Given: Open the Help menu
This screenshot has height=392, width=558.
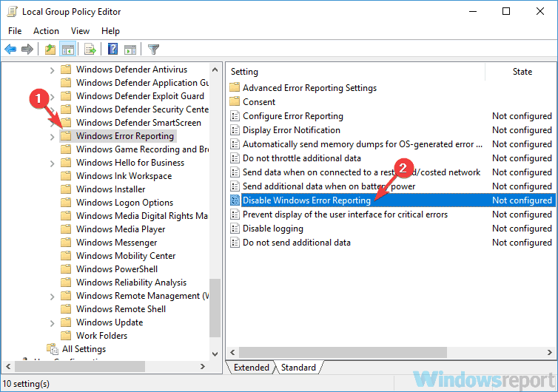Looking at the screenshot, I should [x=110, y=31].
